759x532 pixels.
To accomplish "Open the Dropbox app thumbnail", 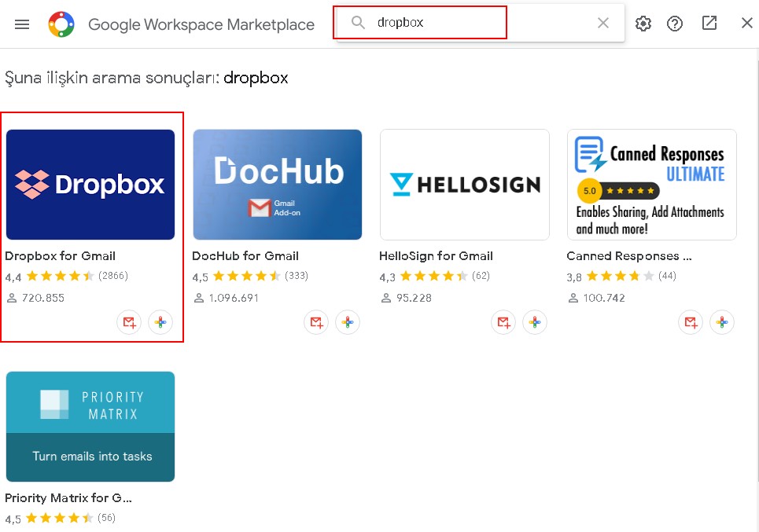I will point(90,185).
